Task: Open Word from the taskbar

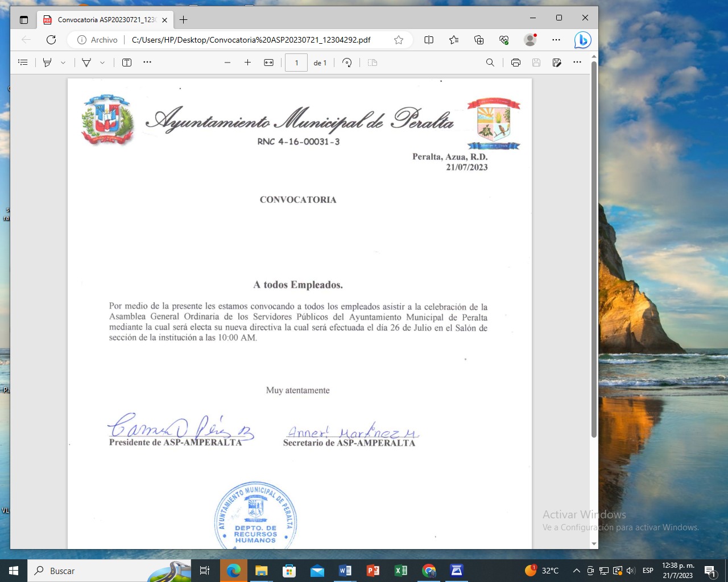Action: [345, 571]
